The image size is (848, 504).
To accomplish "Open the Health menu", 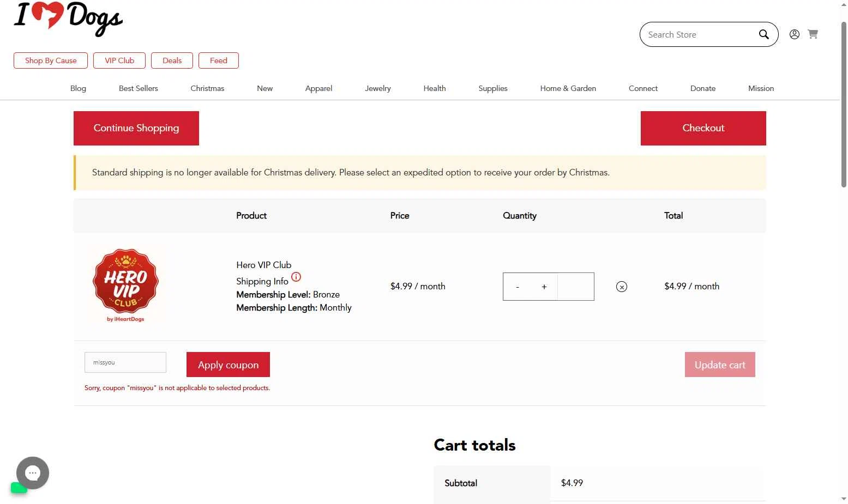I will [x=435, y=88].
